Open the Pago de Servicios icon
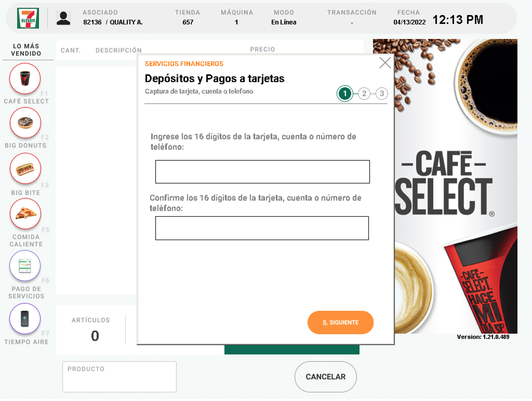This screenshot has height=401, width=532. click(x=25, y=265)
